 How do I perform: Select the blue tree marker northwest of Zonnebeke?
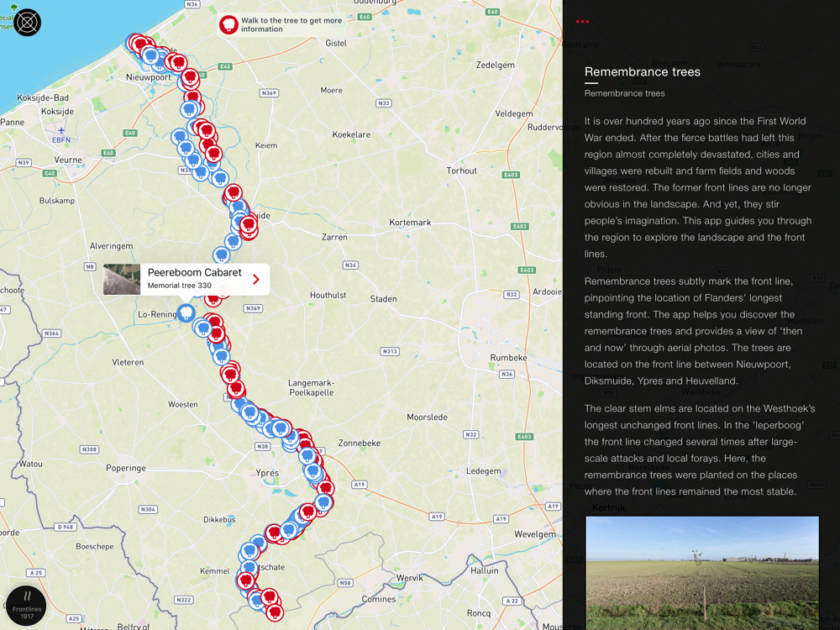(280, 428)
